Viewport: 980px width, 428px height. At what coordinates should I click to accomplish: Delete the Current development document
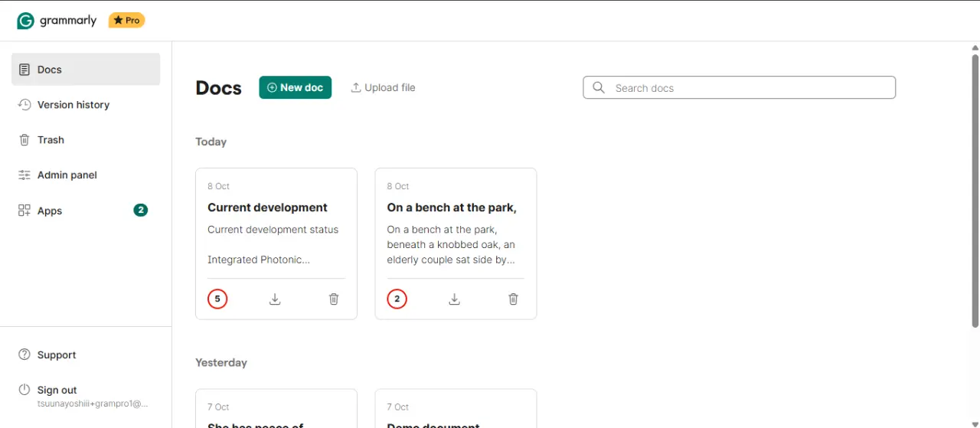click(x=334, y=299)
